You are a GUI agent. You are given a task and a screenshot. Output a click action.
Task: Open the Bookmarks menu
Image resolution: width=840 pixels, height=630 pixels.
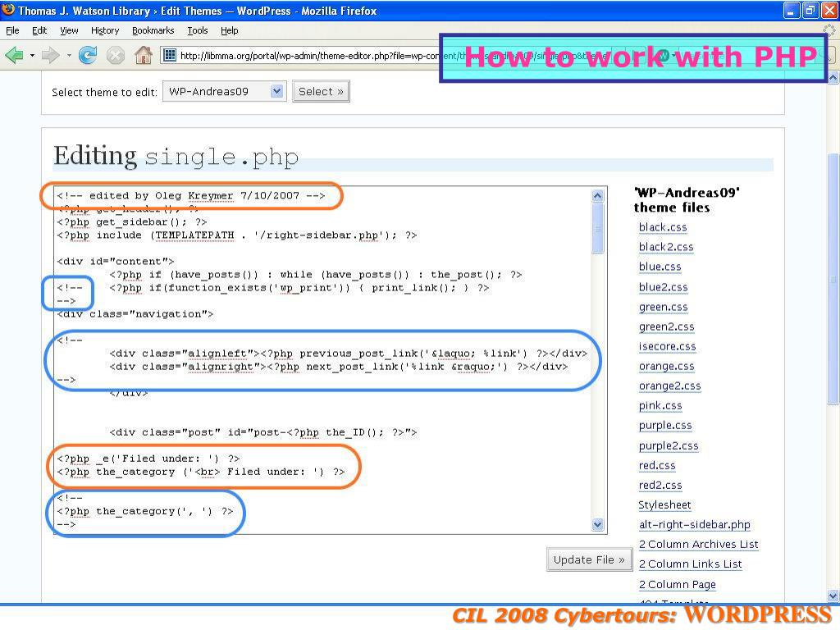(x=153, y=30)
